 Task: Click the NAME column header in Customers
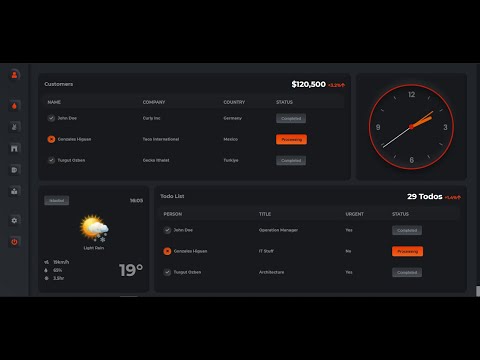pyautogui.click(x=54, y=102)
